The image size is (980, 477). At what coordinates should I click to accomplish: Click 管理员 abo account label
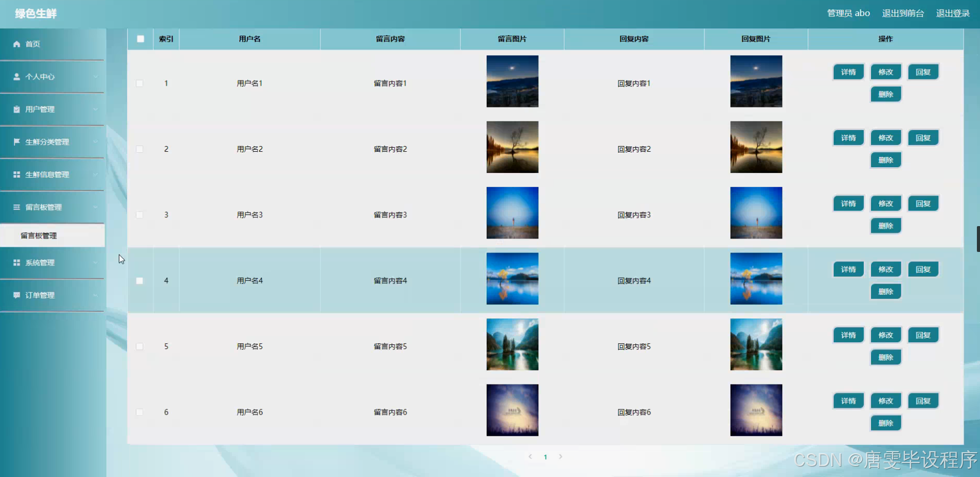(x=848, y=13)
